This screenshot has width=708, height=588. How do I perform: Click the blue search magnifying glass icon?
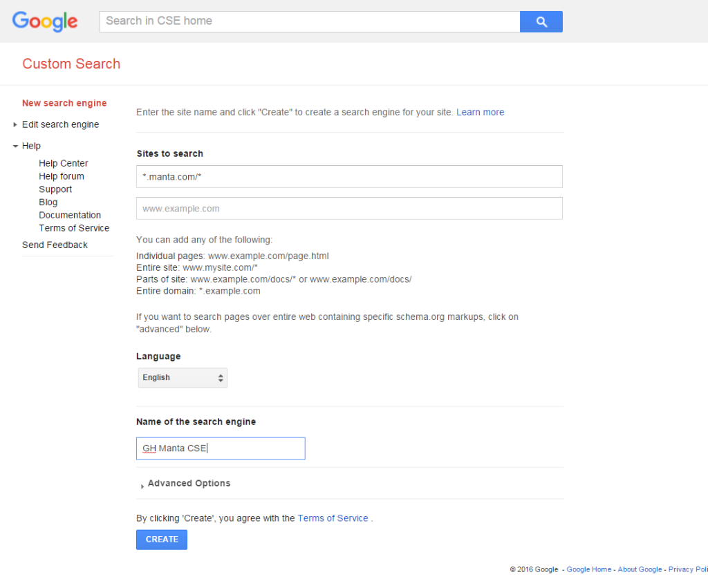541,21
